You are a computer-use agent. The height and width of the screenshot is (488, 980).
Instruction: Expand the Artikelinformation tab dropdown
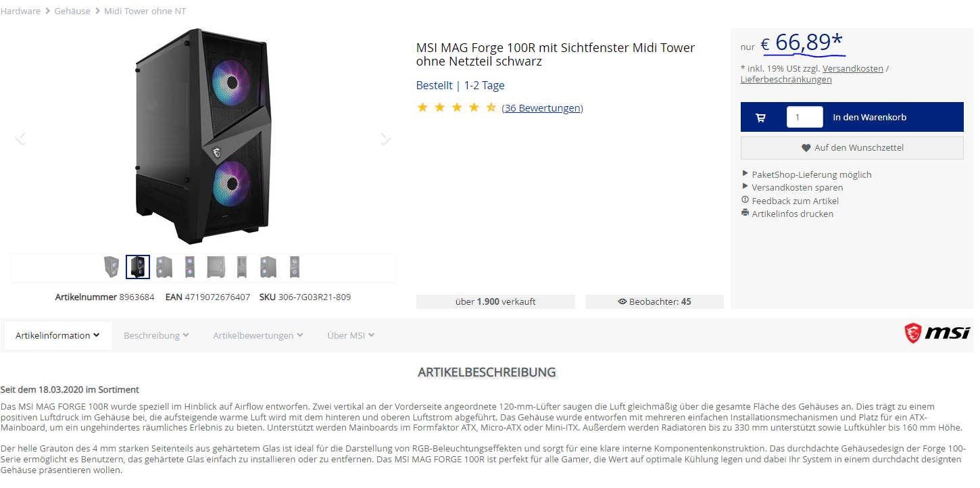(x=58, y=335)
